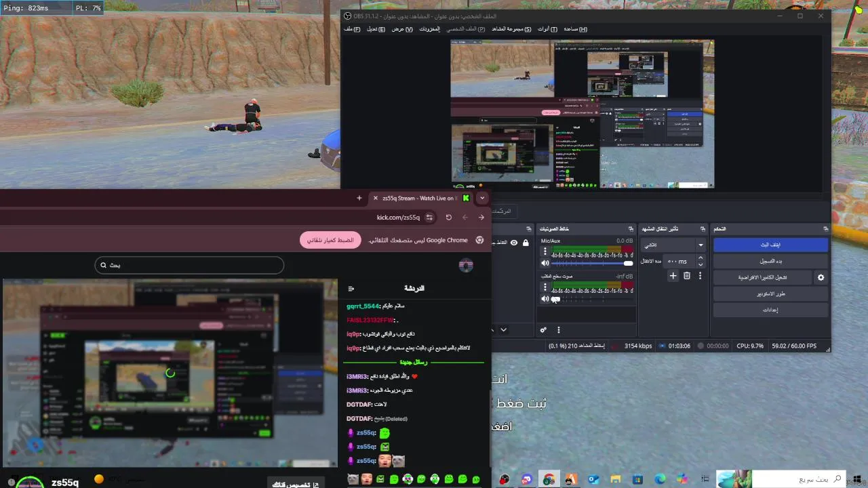
Task: Open desktop audio three-dot options menu
Action: [x=545, y=287]
